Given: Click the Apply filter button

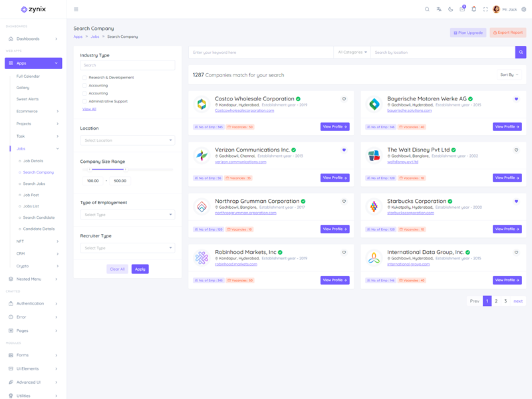Looking at the screenshot, I should coord(140,269).
